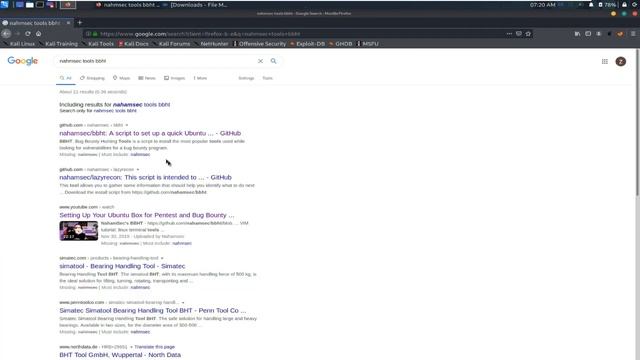Screen dimensions: 640x360
Task: Open the Google account avatar
Action: pos(621,62)
